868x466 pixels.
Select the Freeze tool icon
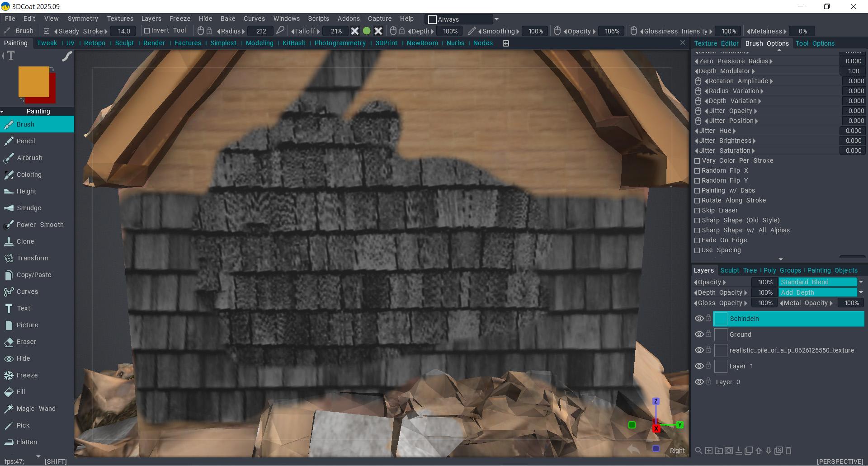[9, 375]
